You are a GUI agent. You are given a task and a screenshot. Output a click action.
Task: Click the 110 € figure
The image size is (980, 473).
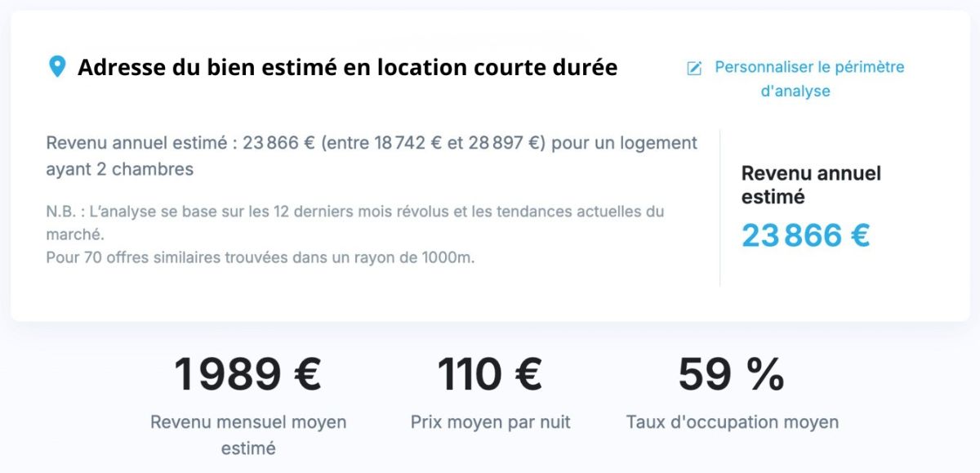tap(490, 374)
